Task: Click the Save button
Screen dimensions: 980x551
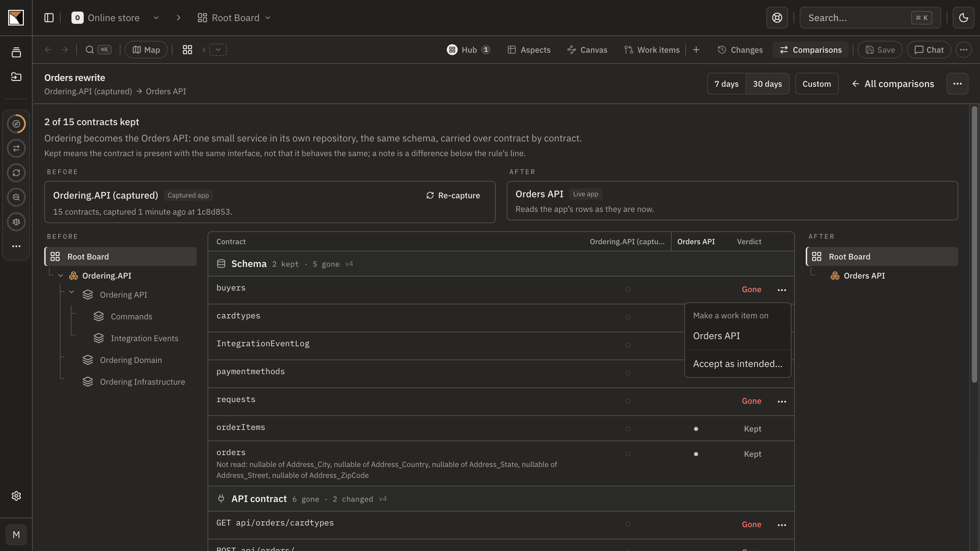Action: click(x=880, y=50)
